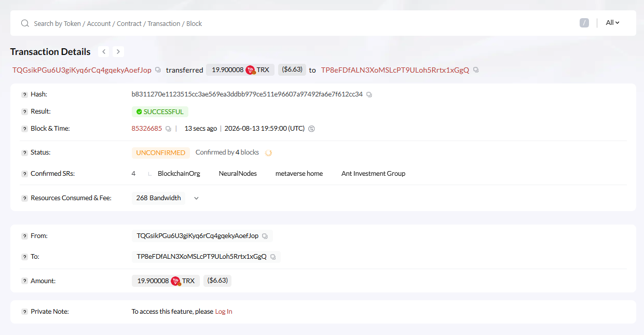Image resolution: width=644 pixels, height=335 pixels.
Task: Click the confirmation loading spinner
Action: (x=268, y=153)
